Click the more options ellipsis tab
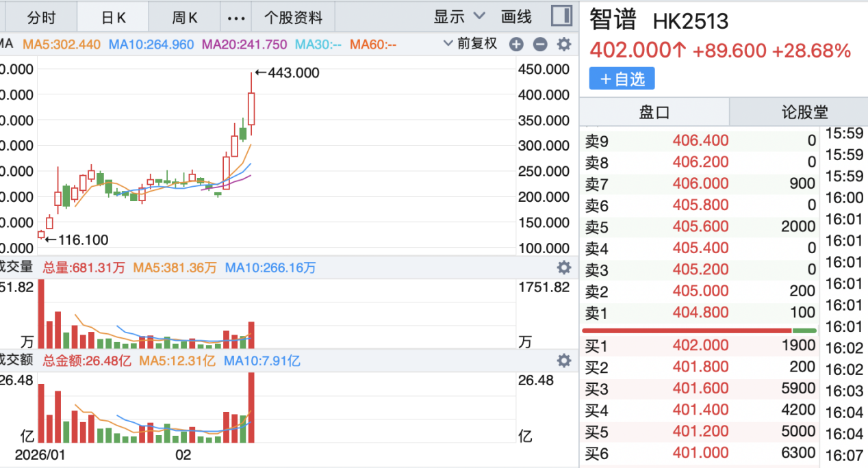Screen dimensions: 868x468 235,18
